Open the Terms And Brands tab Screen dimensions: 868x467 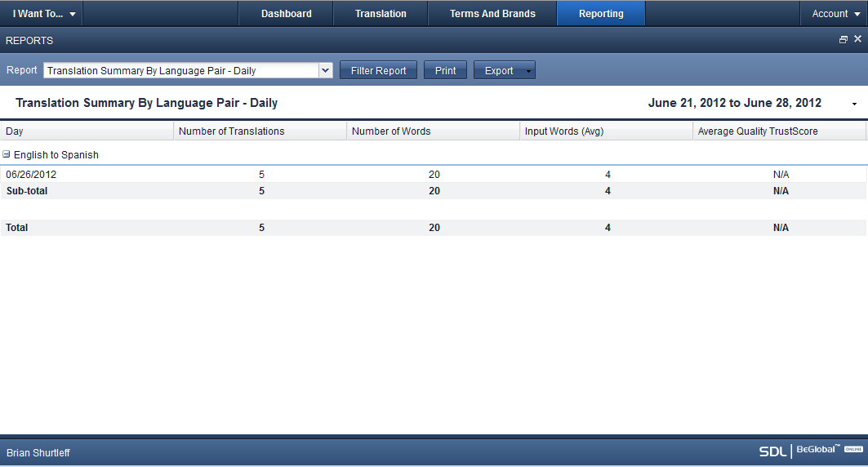(x=492, y=14)
